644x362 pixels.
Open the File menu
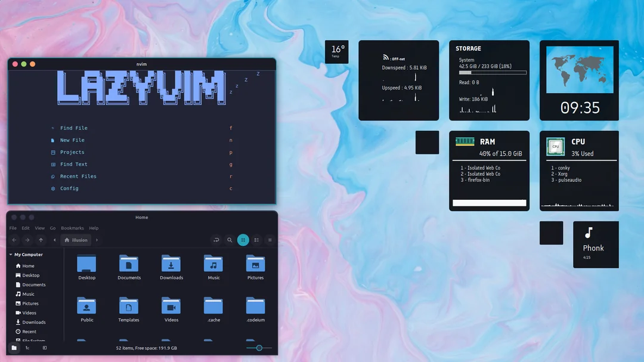point(13,228)
